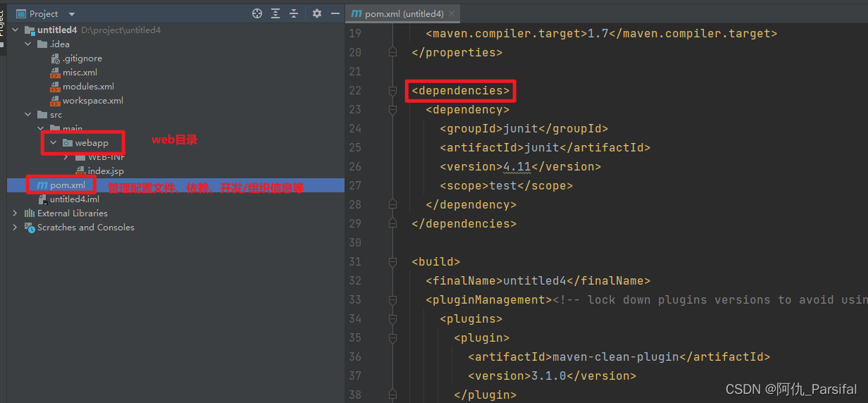Screen dimensions: 868x403
Task: Click scope value test on line 27
Action: click(503, 185)
